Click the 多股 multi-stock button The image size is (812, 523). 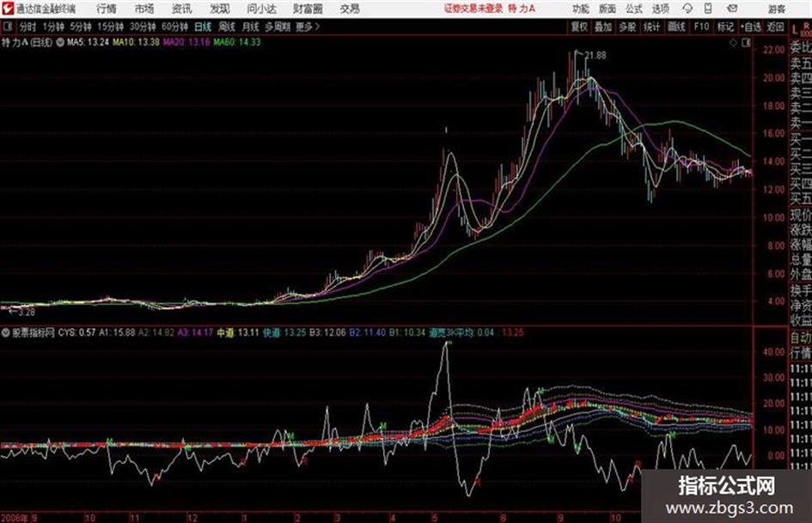627,27
